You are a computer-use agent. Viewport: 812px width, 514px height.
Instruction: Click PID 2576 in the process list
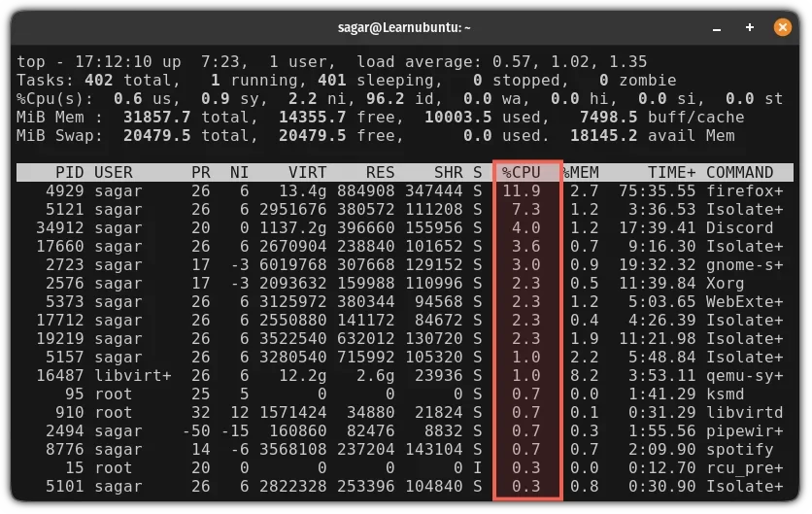tap(65, 284)
